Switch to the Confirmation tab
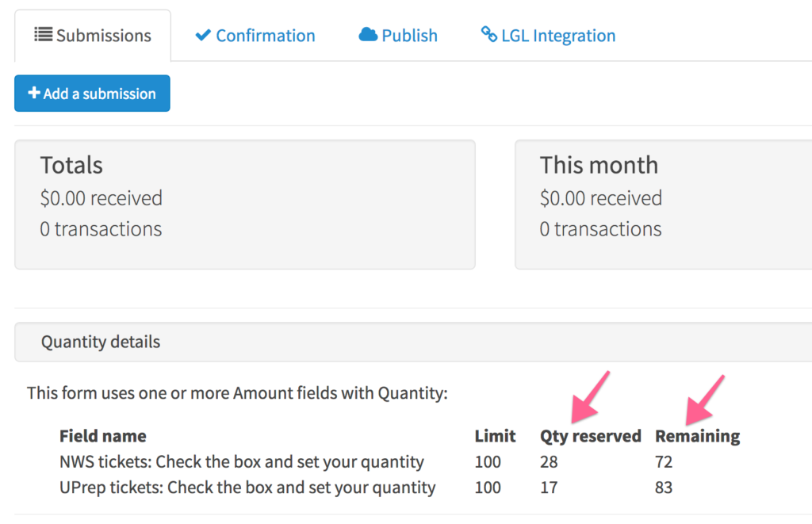Screen dimensions: 812x524 (255, 35)
